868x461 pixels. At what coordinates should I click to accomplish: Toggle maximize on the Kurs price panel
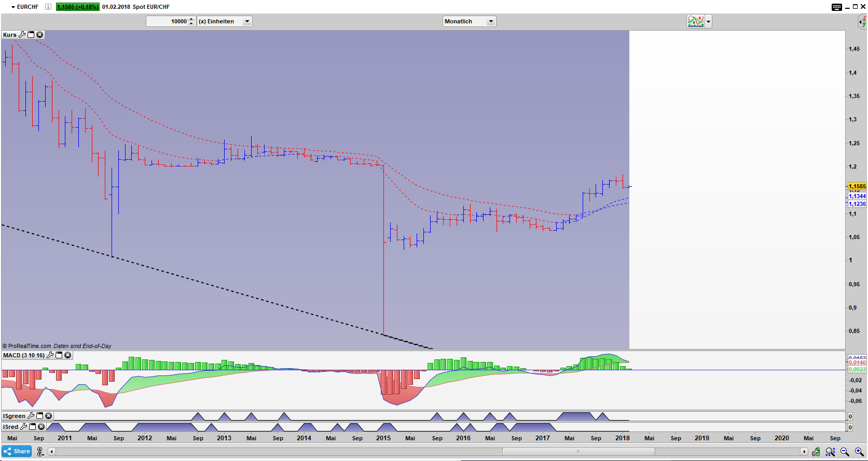click(31, 35)
